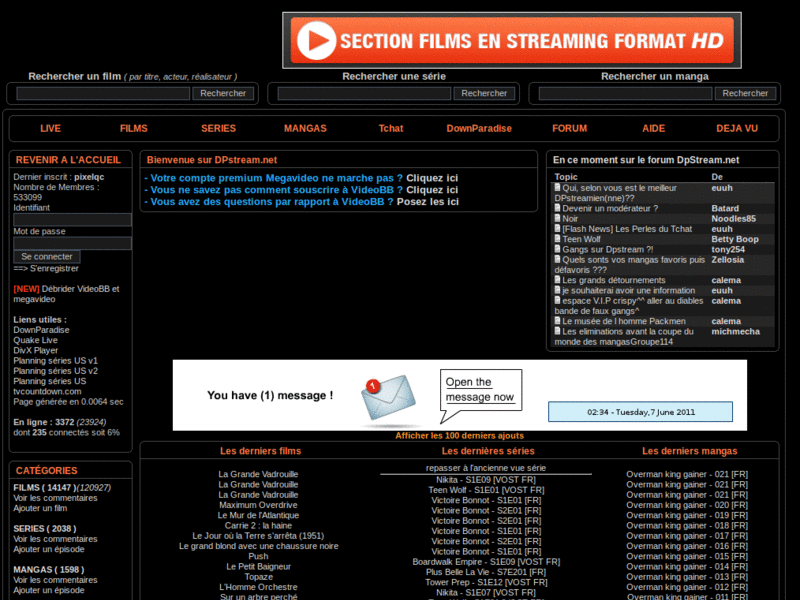800x600 pixels.
Task: Focus the film search input field
Action: (x=104, y=93)
